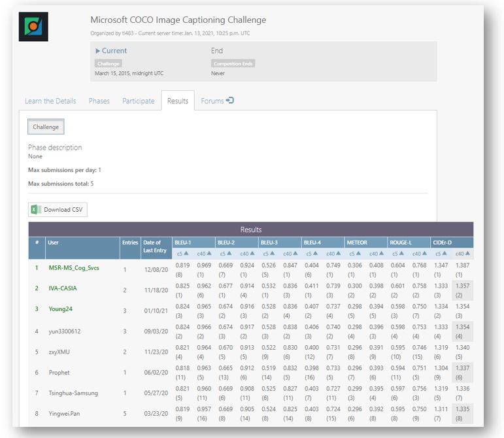Click the Young24 user link
The image size is (504, 438).
[61, 308]
